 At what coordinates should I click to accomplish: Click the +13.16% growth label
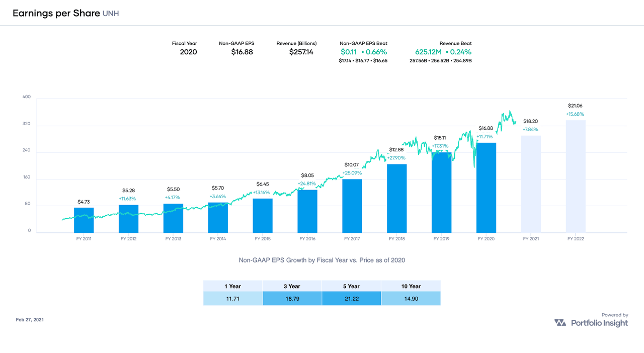coord(263,193)
